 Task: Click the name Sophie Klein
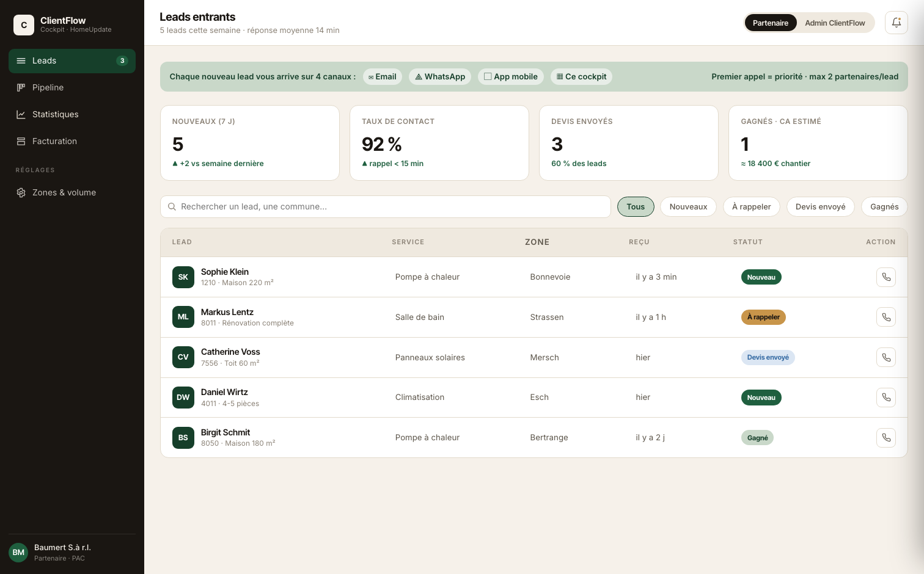click(225, 272)
